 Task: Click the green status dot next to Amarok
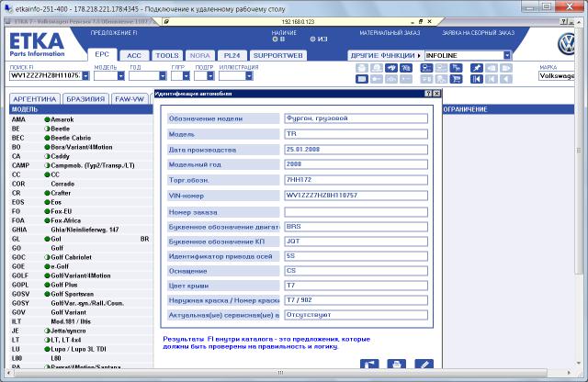pos(47,119)
